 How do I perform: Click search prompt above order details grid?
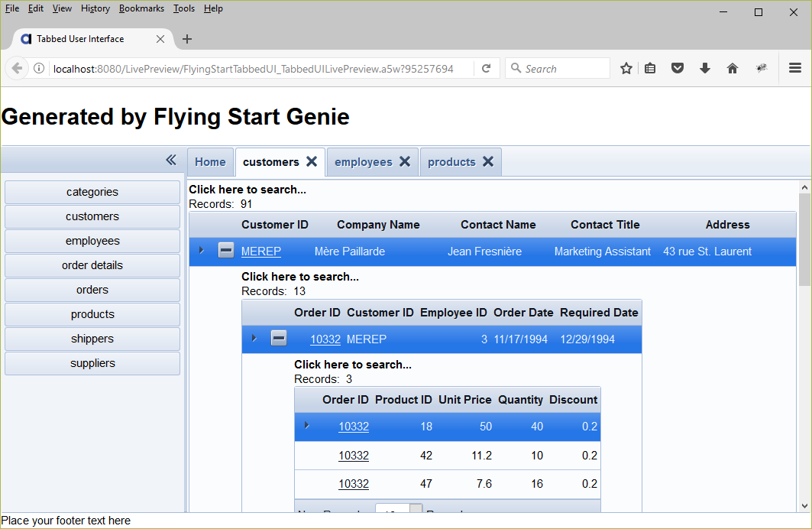point(353,365)
